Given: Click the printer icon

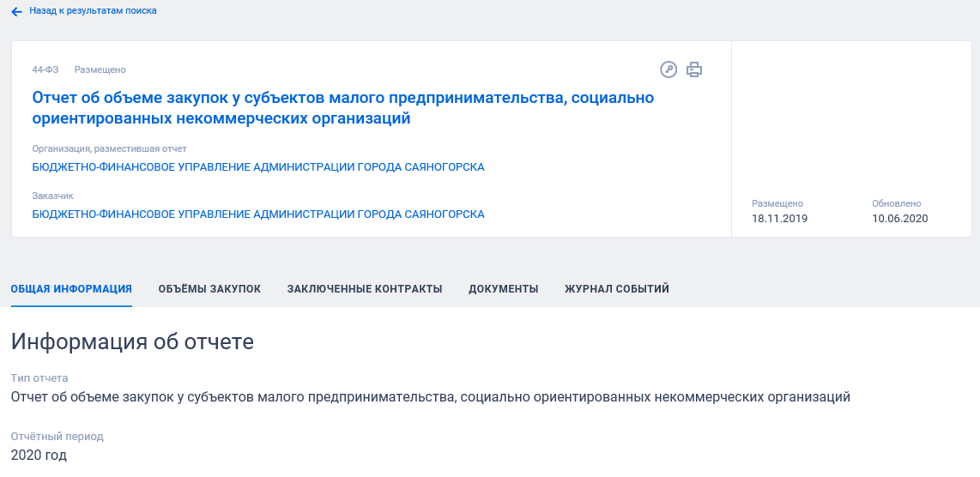Looking at the screenshot, I should [x=693, y=69].
